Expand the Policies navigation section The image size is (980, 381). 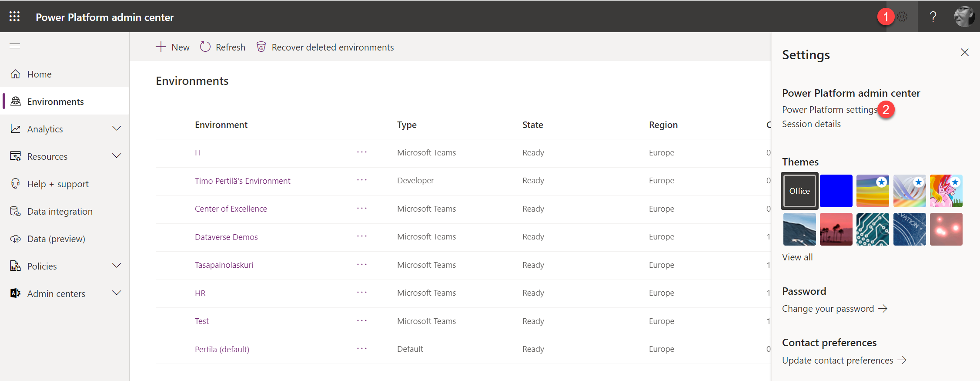[x=117, y=266]
